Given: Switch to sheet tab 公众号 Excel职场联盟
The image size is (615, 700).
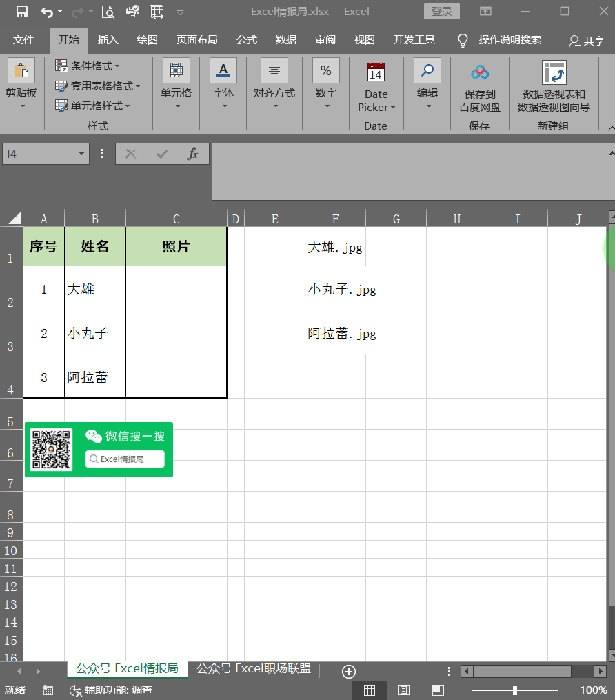Looking at the screenshot, I should click(254, 669).
